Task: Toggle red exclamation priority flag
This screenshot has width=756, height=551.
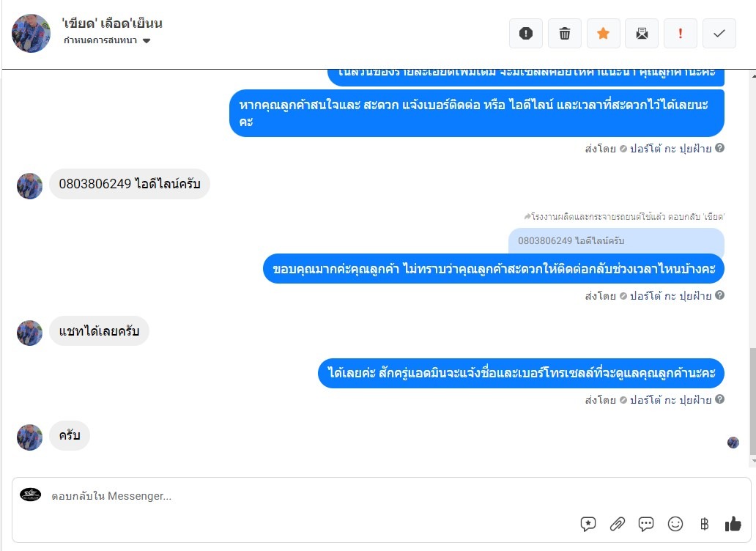Action: click(x=681, y=33)
